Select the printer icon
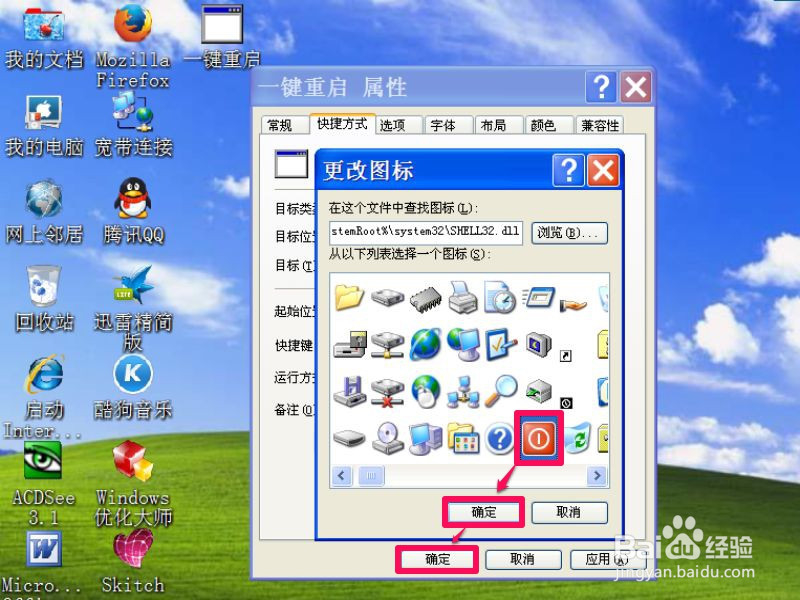The image size is (800, 600). tap(463, 297)
